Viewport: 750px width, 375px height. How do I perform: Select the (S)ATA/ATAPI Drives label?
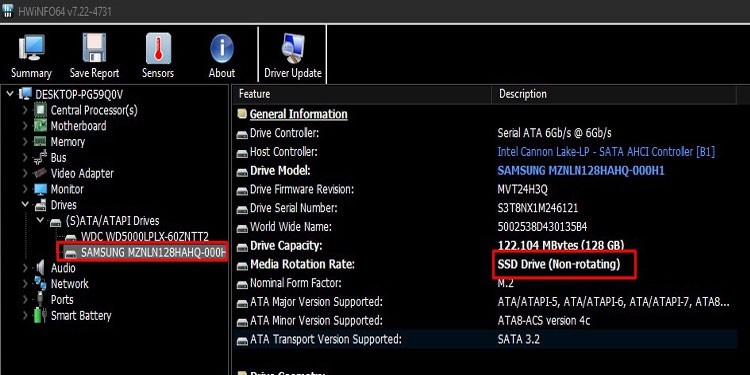coord(112,221)
